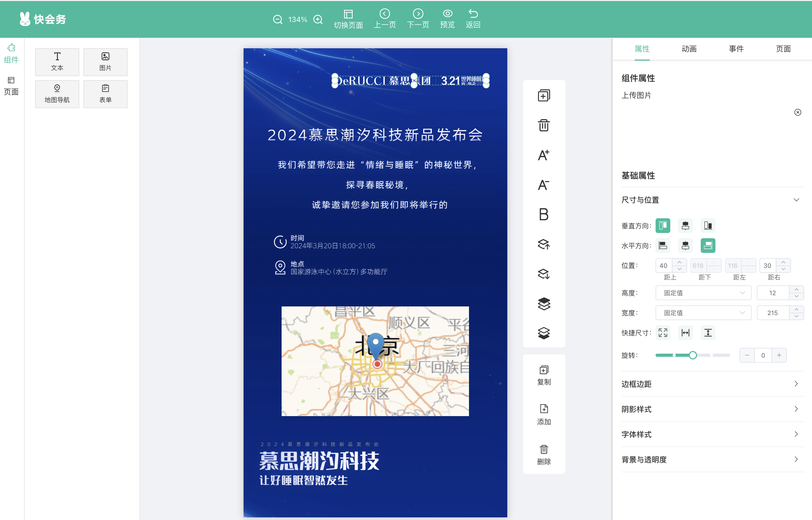Go to previous page 上一页

(x=385, y=19)
